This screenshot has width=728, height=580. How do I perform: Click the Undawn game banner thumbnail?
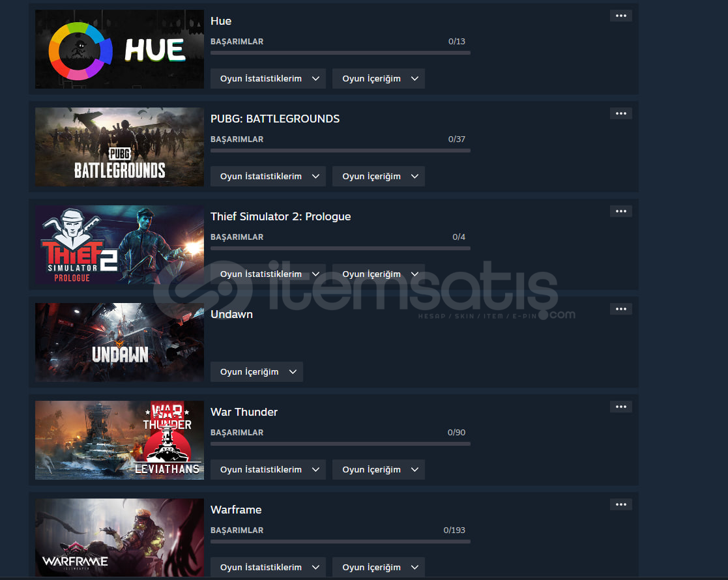[x=119, y=342]
